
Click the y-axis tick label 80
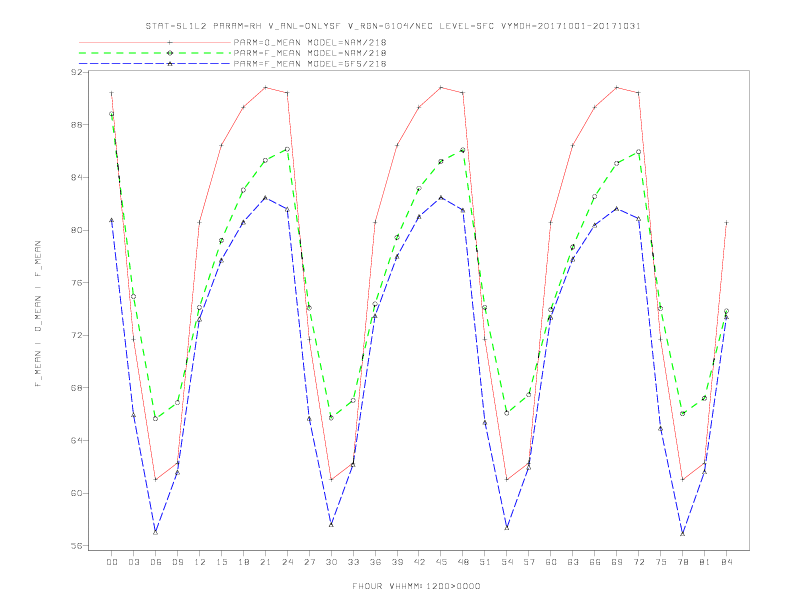76,230
